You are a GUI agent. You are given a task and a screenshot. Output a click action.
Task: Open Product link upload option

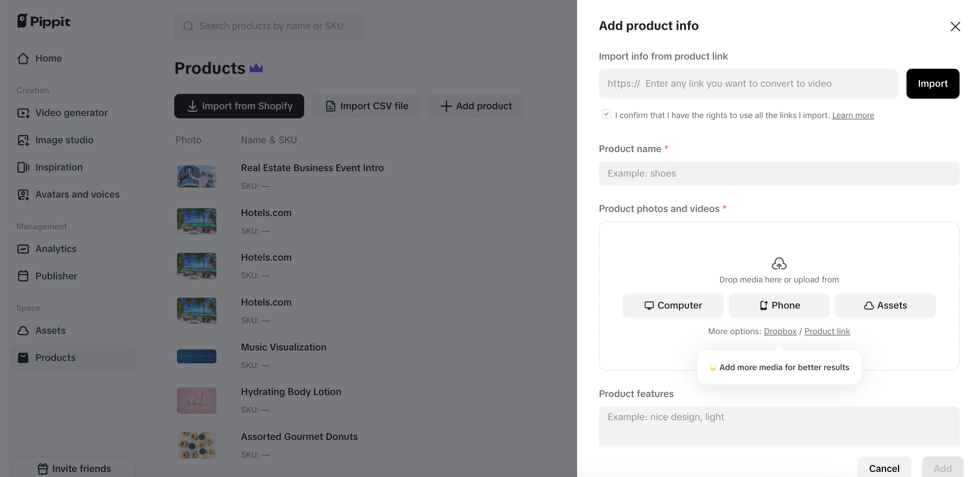[x=827, y=331]
